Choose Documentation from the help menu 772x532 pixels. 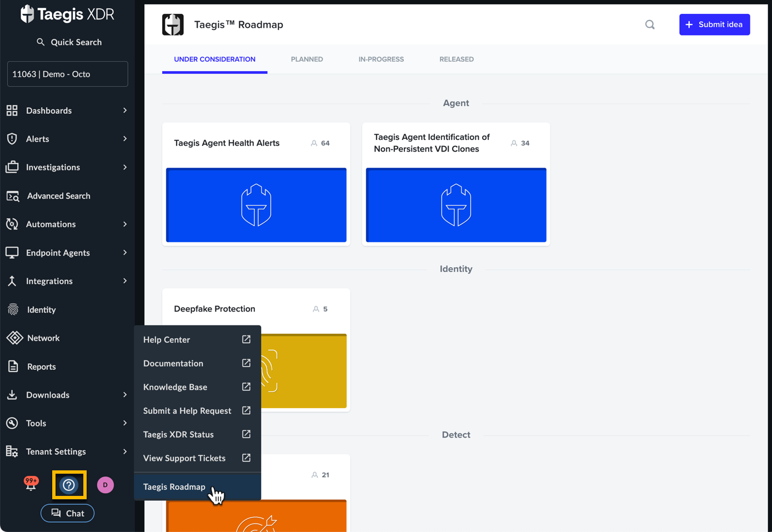(x=197, y=363)
